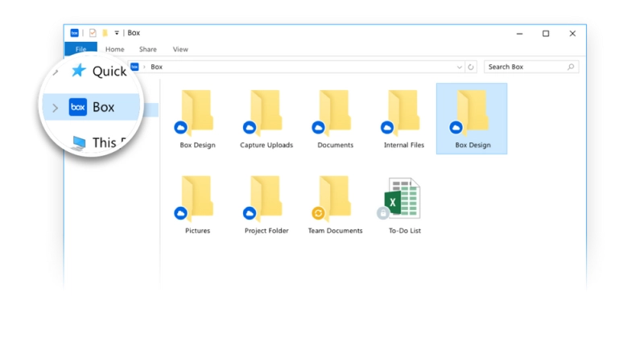Switch to the Home ribbon tab
This screenshot has width=644, height=362.
click(x=114, y=49)
